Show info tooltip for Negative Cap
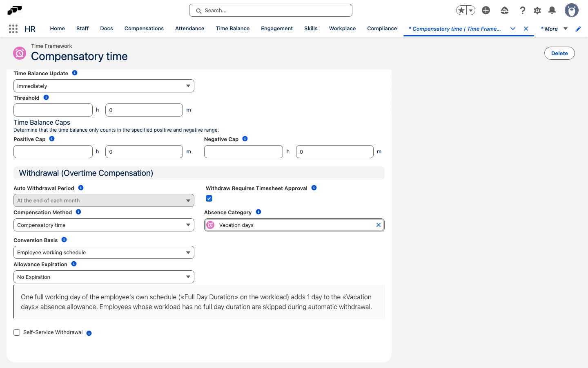The height and width of the screenshot is (368, 588). click(245, 139)
